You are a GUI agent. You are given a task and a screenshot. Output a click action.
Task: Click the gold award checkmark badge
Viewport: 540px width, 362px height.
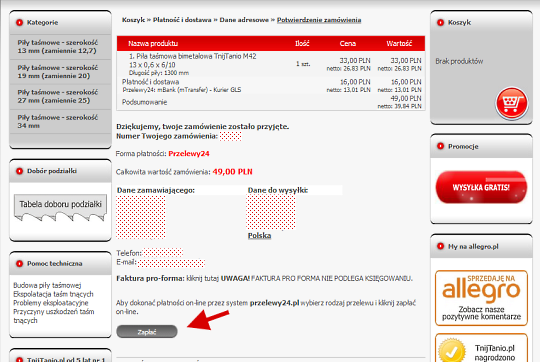click(x=451, y=351)
